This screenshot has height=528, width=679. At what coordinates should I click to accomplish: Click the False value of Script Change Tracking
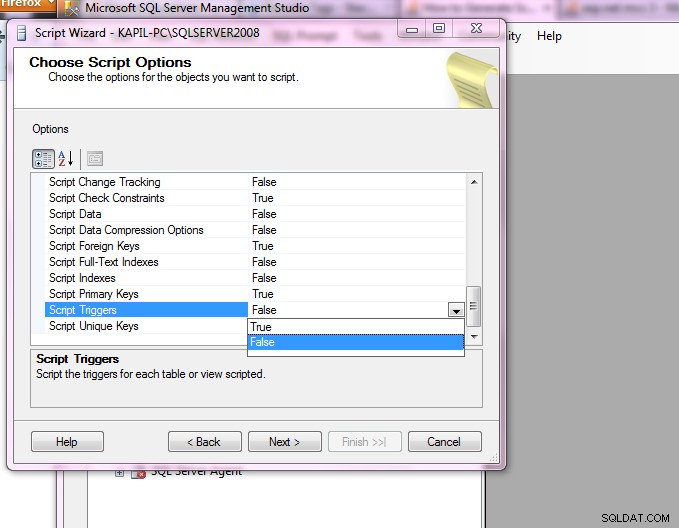(264, 182)
